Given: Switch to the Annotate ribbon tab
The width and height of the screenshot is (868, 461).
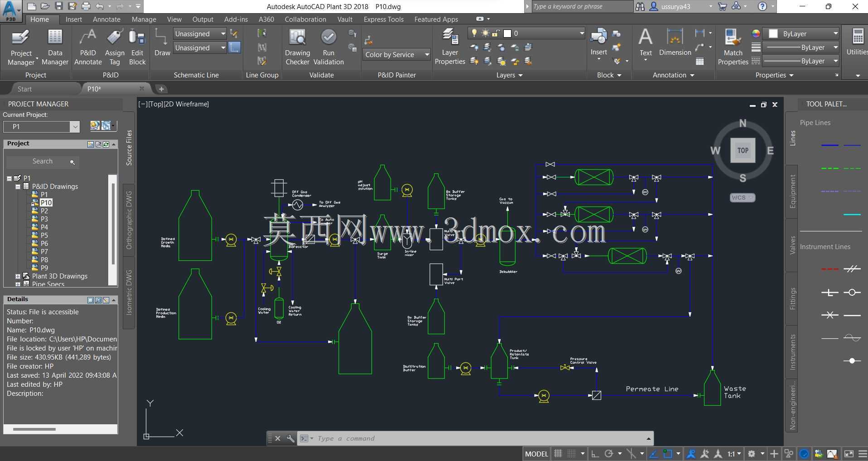Looking at the screenshot, I should [106, 19].
